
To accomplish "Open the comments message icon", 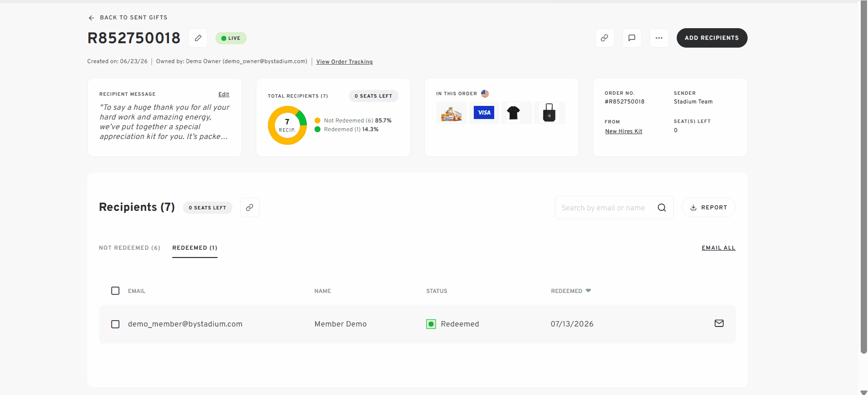I will coord(632,38).
